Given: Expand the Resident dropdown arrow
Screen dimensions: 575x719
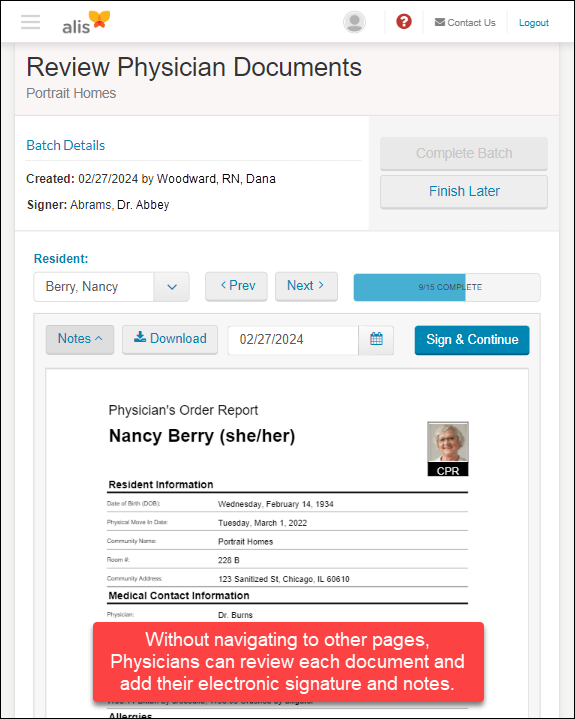Looking at the screenshot, I should (172, 287).
